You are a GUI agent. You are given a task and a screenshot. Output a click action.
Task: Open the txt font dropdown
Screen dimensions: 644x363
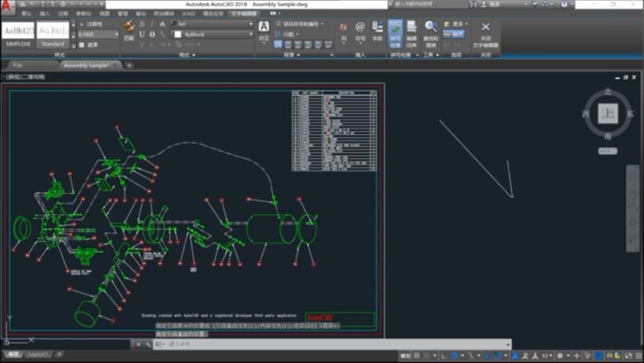[212, 25]
